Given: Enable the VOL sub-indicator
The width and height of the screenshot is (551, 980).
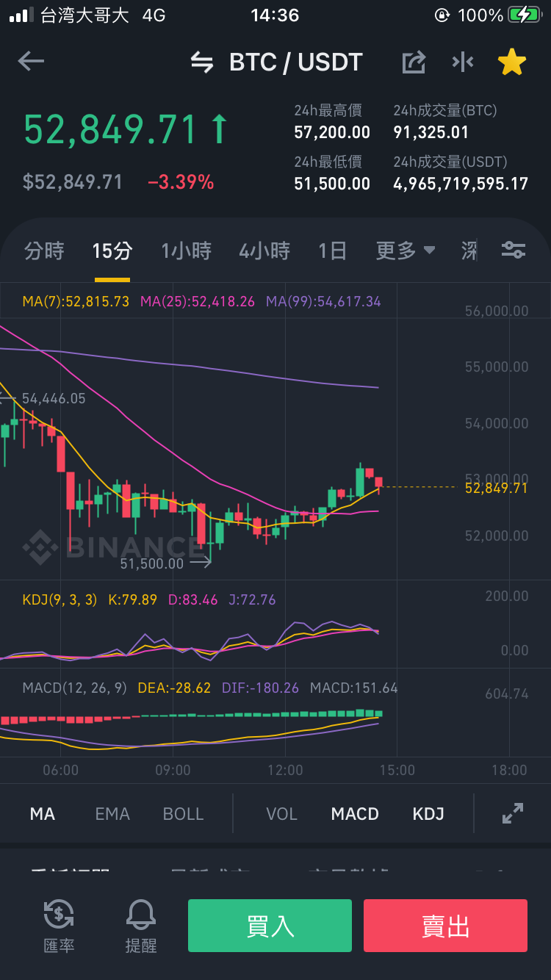Looking at the screenshot, I should [281, 814].
